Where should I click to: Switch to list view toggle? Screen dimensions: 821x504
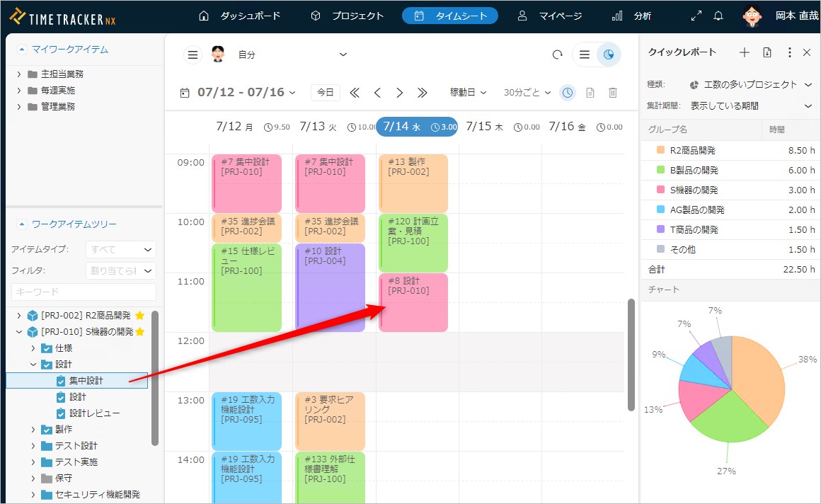click(584, 55)
